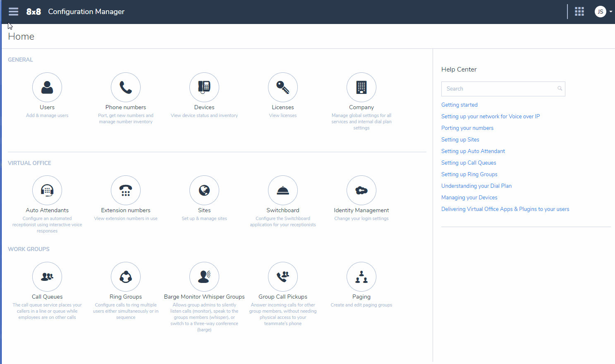
Task: Click the Company label text
Action: (x=361, y=107)
